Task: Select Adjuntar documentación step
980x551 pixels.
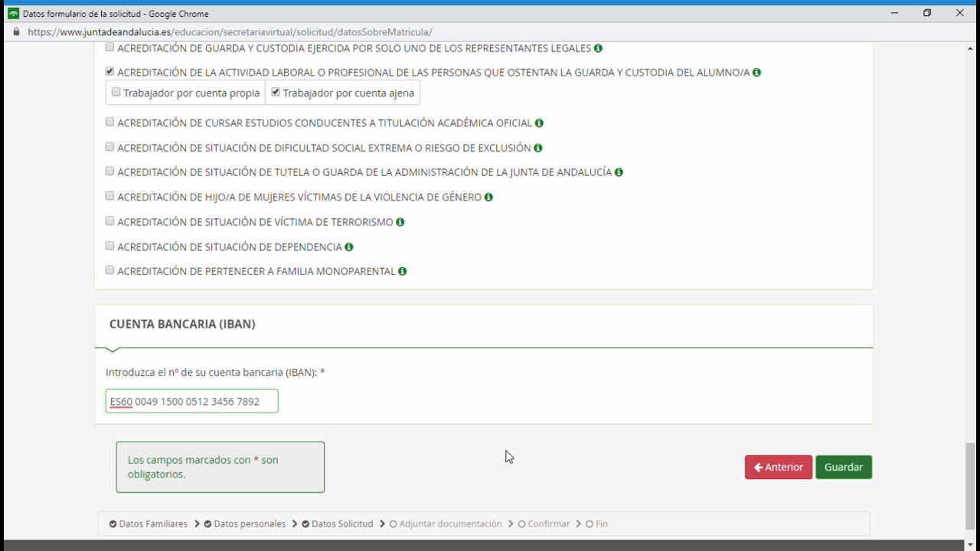Action: pyautogui.click(x=446, y=524)
